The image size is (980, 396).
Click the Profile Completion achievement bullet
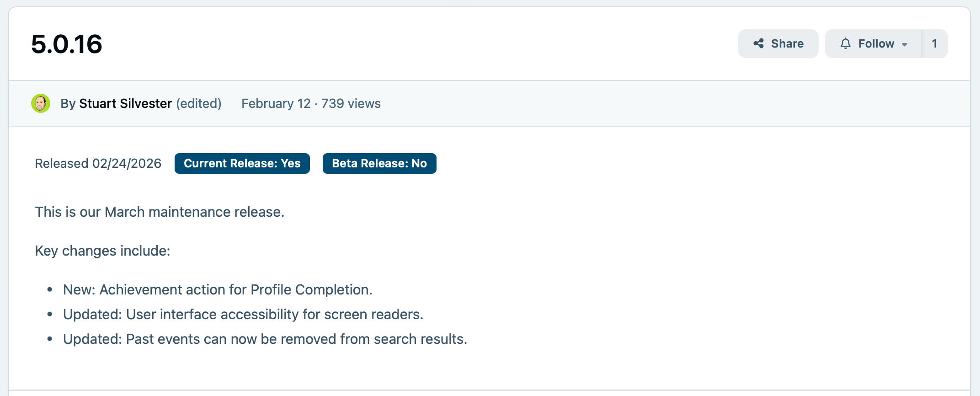point(218,289)
